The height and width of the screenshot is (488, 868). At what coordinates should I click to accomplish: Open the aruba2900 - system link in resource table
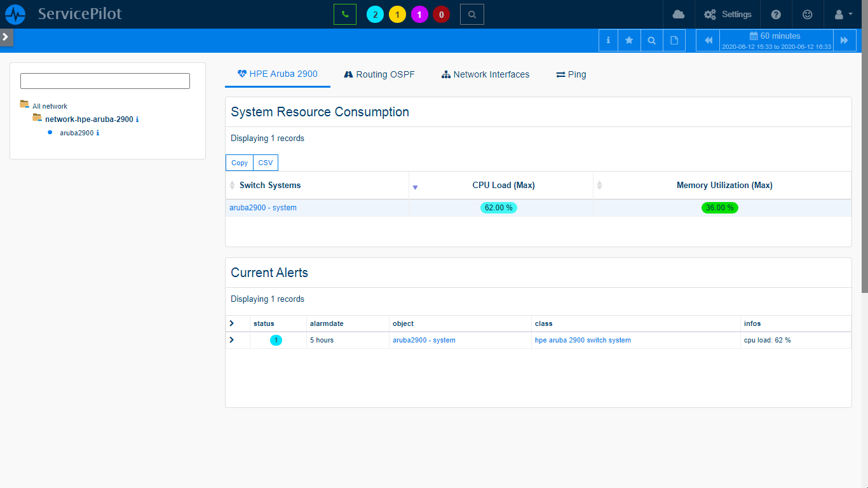(x=263, y=208)
